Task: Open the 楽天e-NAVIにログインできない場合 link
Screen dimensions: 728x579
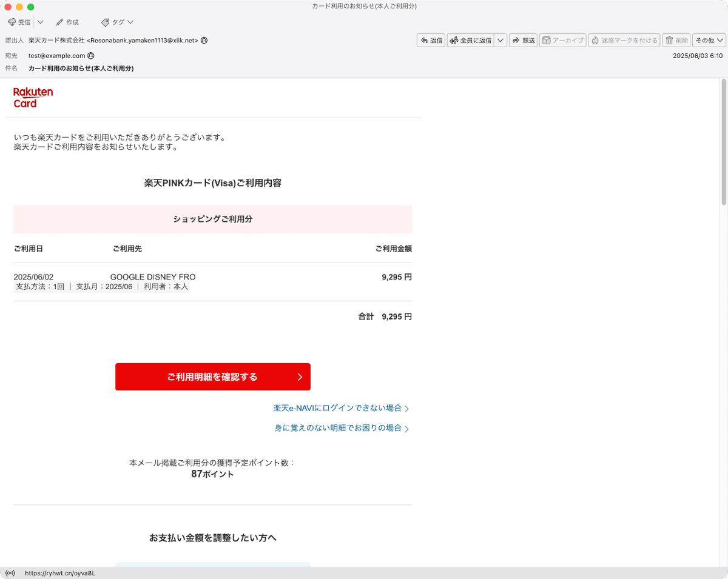Action: (337, 408)
